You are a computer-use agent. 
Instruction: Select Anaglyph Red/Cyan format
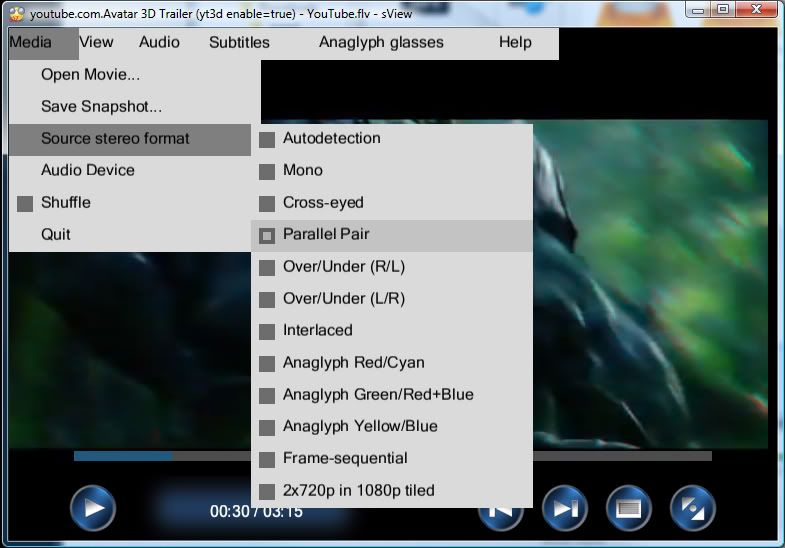point(392,362)
